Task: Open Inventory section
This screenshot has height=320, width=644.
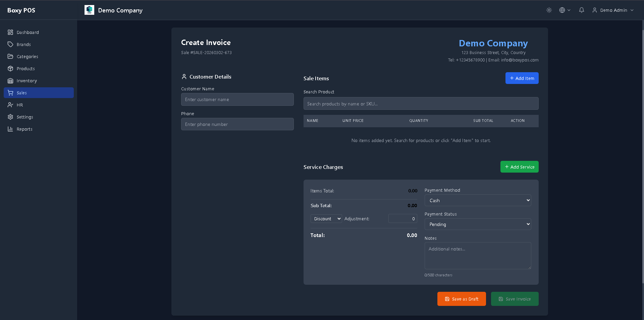Action: click(x=39, y=81)
